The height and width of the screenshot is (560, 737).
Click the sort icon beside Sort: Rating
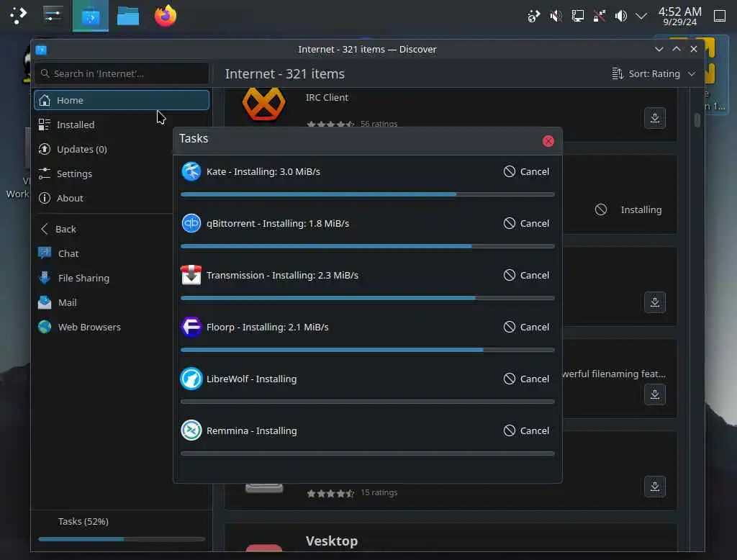pos(617,74)
